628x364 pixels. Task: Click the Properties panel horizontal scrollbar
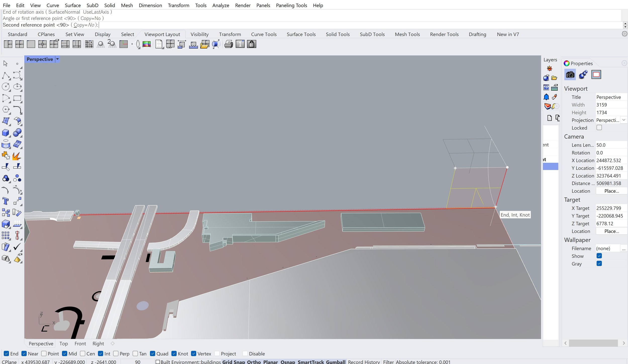(x=593, y=343)
